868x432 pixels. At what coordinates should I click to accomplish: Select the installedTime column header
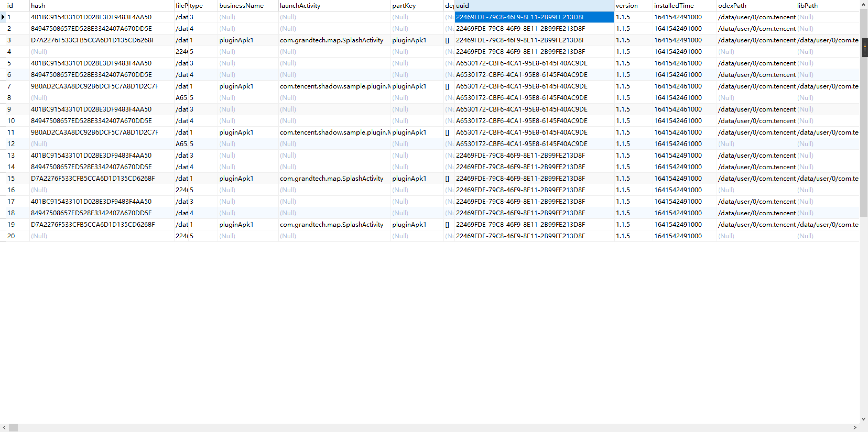tap(684, 5)
